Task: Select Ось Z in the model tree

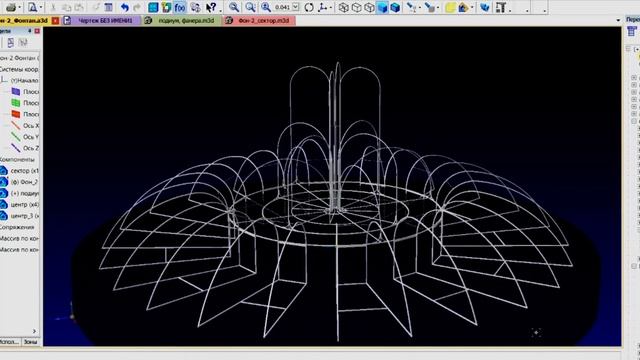Action: click(x=24, y=148)
